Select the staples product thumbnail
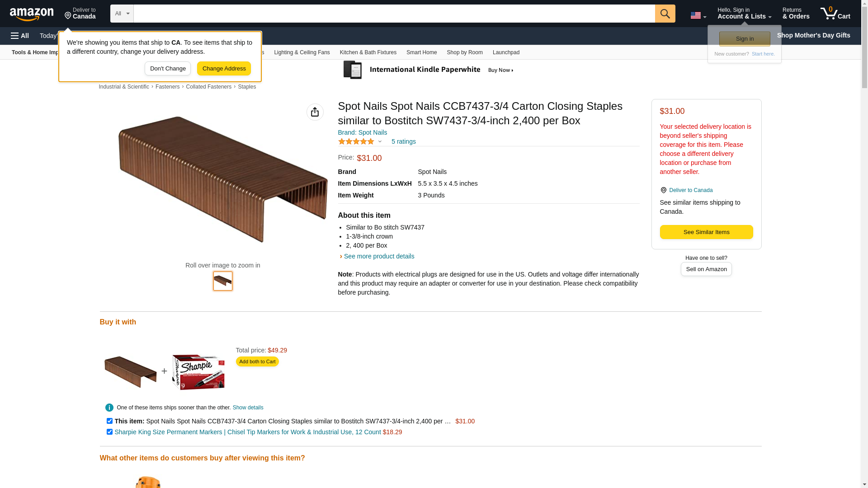This screenshot has height=488, width=868. 222,281
